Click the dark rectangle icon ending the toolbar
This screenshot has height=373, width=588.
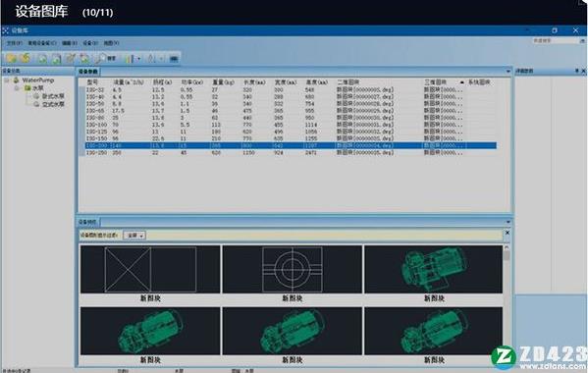coord(174,59)
